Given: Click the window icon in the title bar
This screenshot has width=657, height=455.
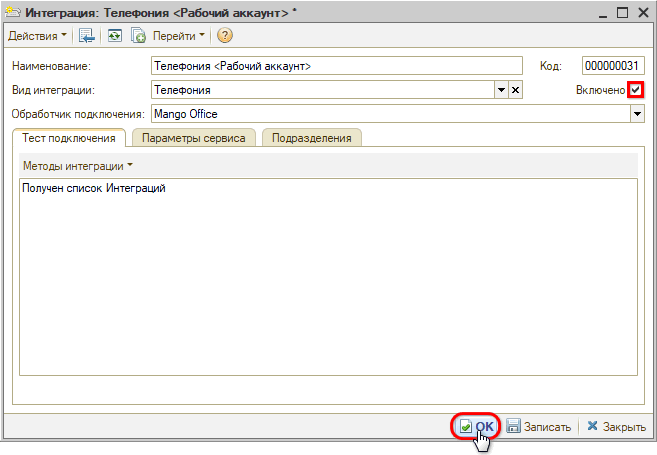Looking at the screenshot, I should [x=13, y=12].
